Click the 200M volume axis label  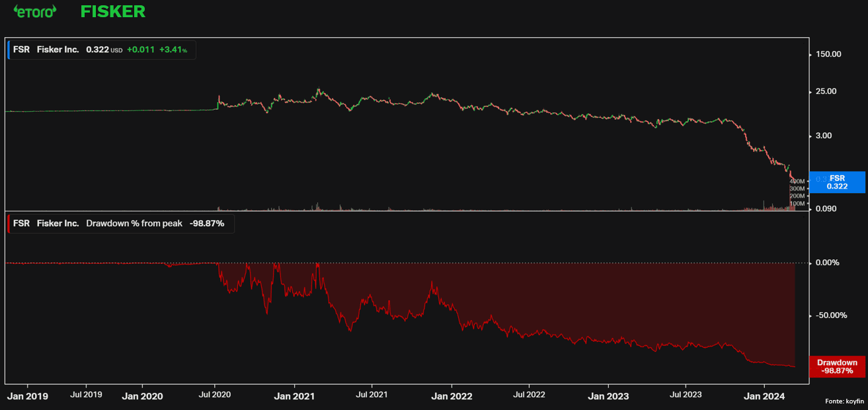[797, 196]
